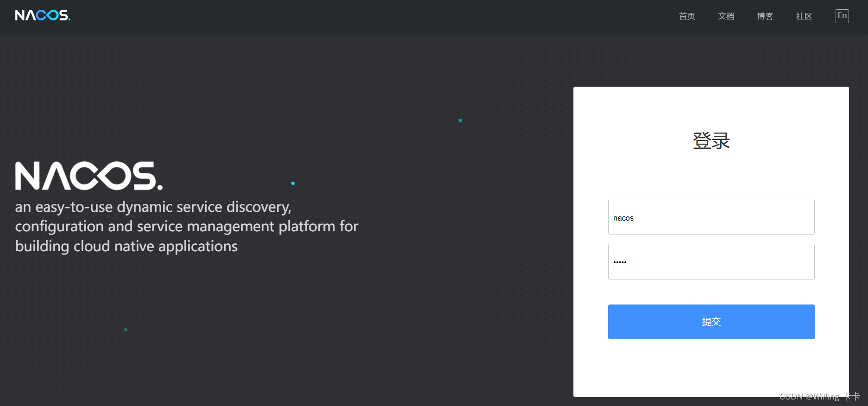Screen dimensions: 868x406
Task: Click the large NACOS logo on the left
Action: 89,176
